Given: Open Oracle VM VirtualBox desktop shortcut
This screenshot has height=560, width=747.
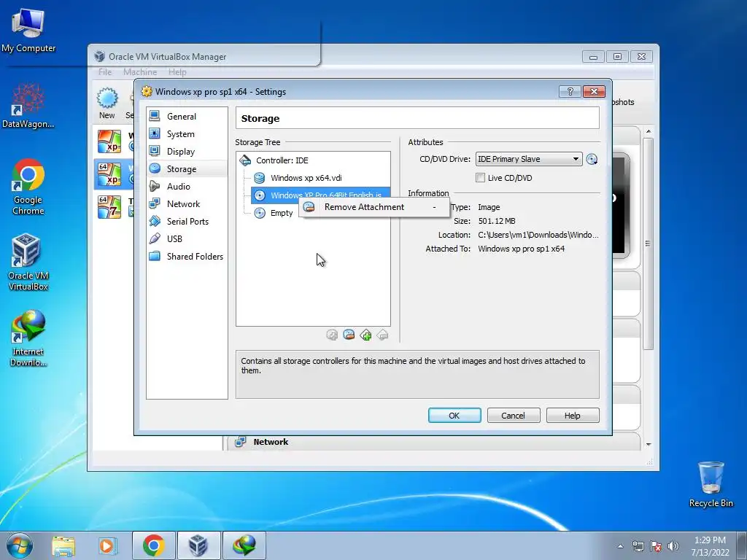Looking at the screenshot, I should pyautogui.click(x=28, y=262).
